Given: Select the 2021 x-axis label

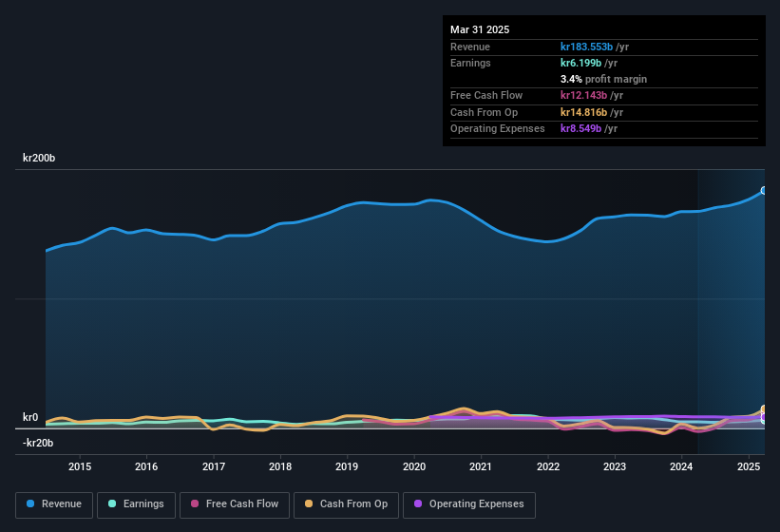Looking at the screenshot, I should tap(481, 466).
